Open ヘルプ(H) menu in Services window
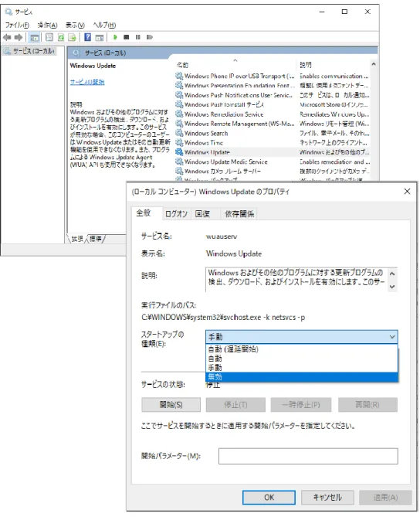Screen dimensions: 420x517 [104, 25]
